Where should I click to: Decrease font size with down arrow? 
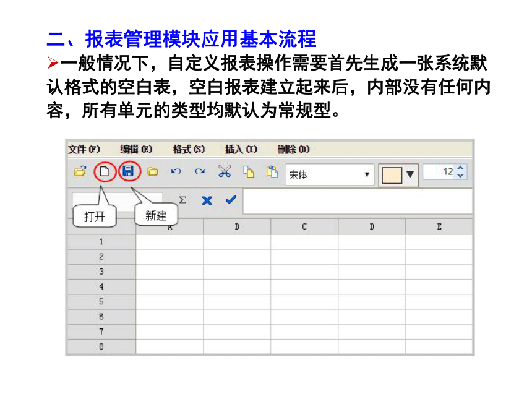pyautogui.click(x=460, y=176)
